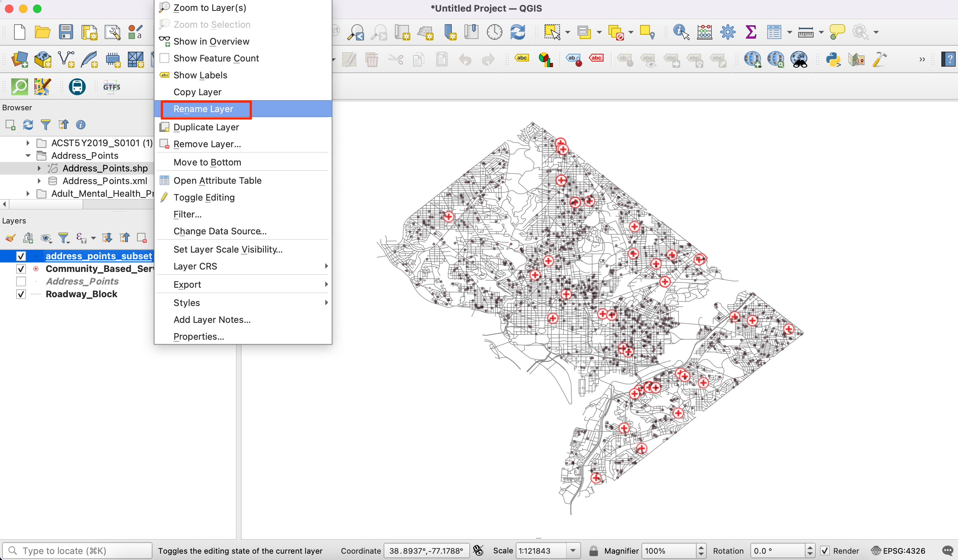Click the Identify Features tool
The image size is (958, 560).
[x=680, y=32]
